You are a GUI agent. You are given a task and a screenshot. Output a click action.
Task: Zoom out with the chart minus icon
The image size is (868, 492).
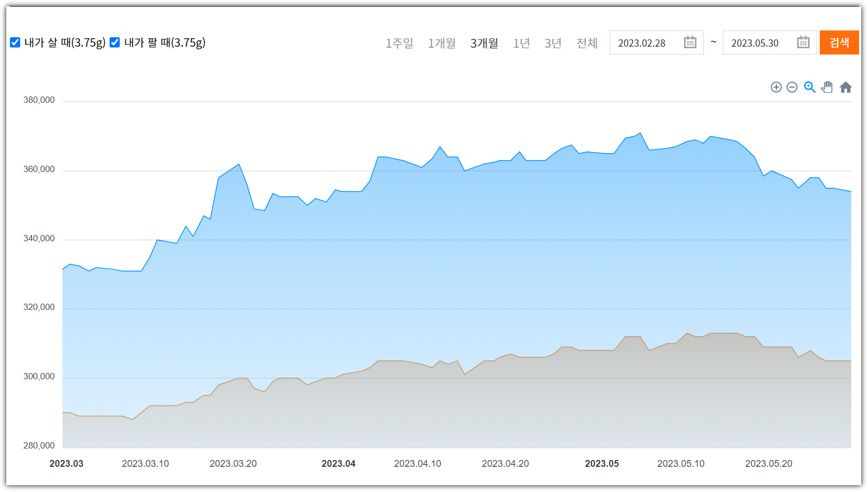click(x=792, y=87)
